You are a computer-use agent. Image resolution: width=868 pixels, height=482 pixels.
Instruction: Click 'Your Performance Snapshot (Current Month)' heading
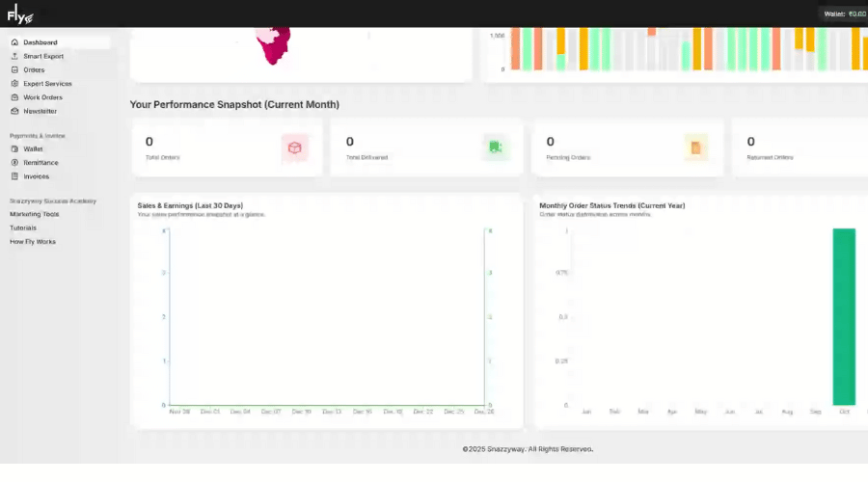[234, 104]
